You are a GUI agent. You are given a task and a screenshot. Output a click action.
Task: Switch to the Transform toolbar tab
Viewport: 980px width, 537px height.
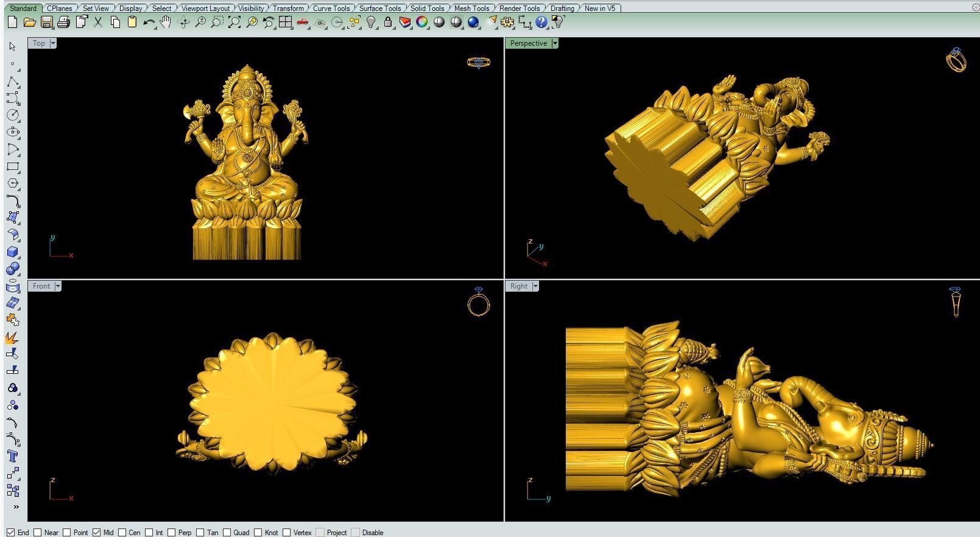pos(288,8)
